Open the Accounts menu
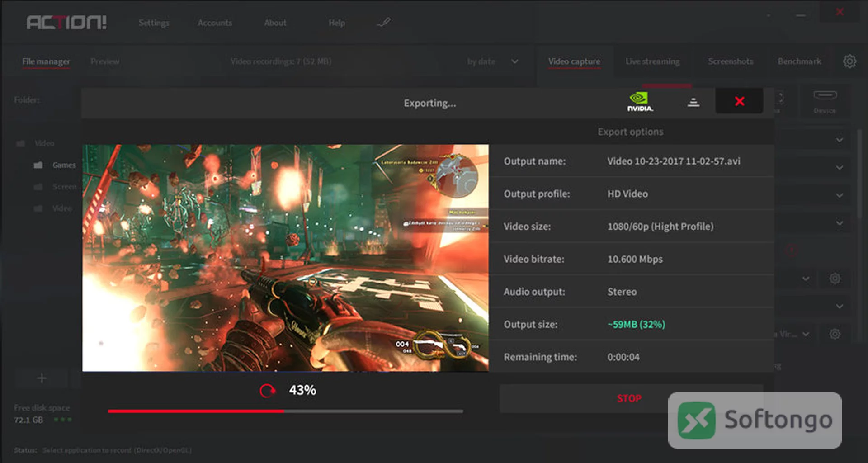The image size is (868, 463). (215, 23)
